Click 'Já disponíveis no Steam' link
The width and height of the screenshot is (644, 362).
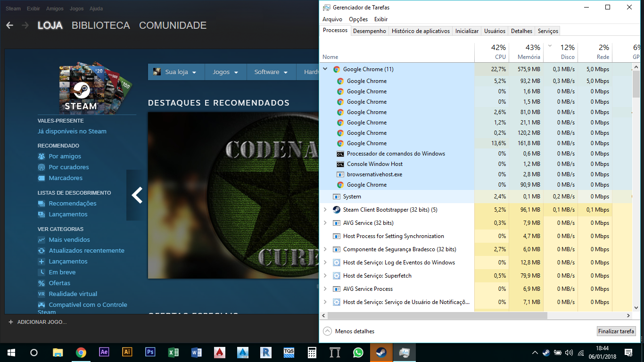click(72, 132)
